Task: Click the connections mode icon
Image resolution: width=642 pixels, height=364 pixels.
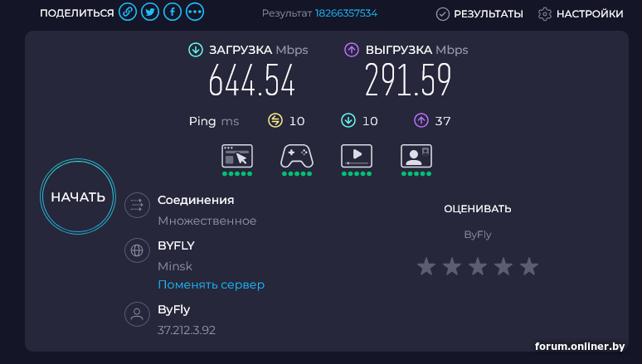Action: [136, 205]
